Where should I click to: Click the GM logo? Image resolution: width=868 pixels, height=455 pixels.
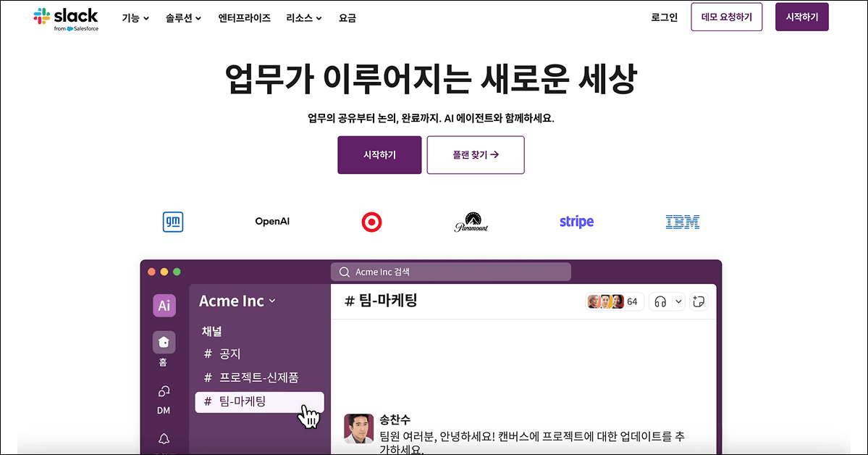pos(173,222)
